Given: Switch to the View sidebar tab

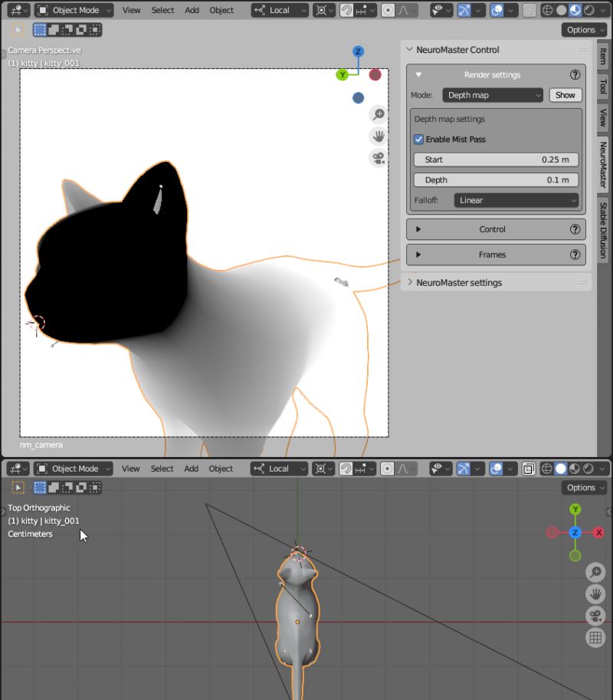Looking at the screenshot, I should click(603, 117).
